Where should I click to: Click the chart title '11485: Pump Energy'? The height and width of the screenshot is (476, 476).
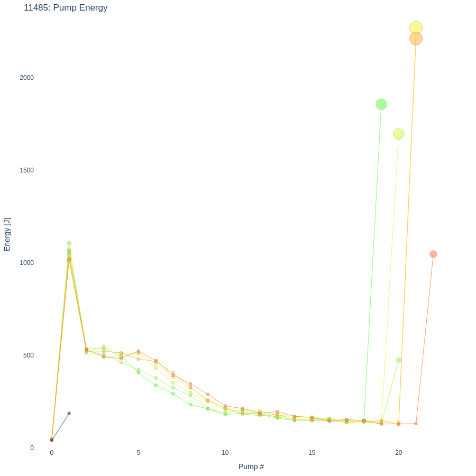click(x=66, y=8)
